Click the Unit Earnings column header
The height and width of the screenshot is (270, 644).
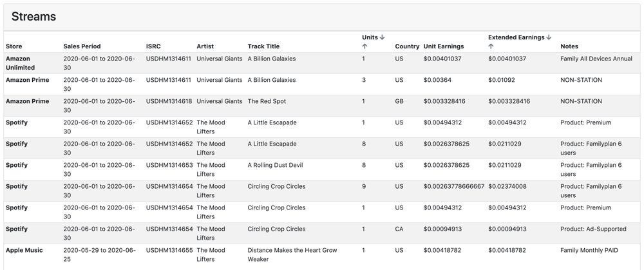pyautogui.click(x=444, y=46)
